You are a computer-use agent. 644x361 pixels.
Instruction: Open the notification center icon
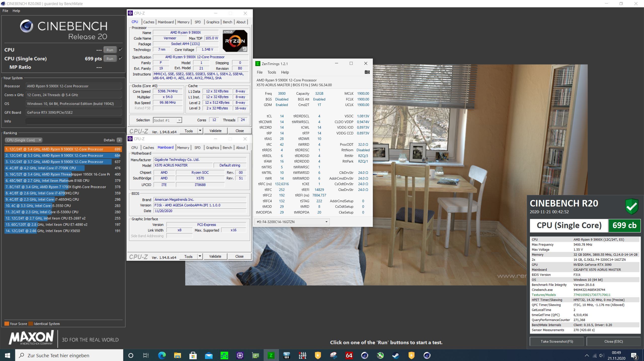[634, 355]
